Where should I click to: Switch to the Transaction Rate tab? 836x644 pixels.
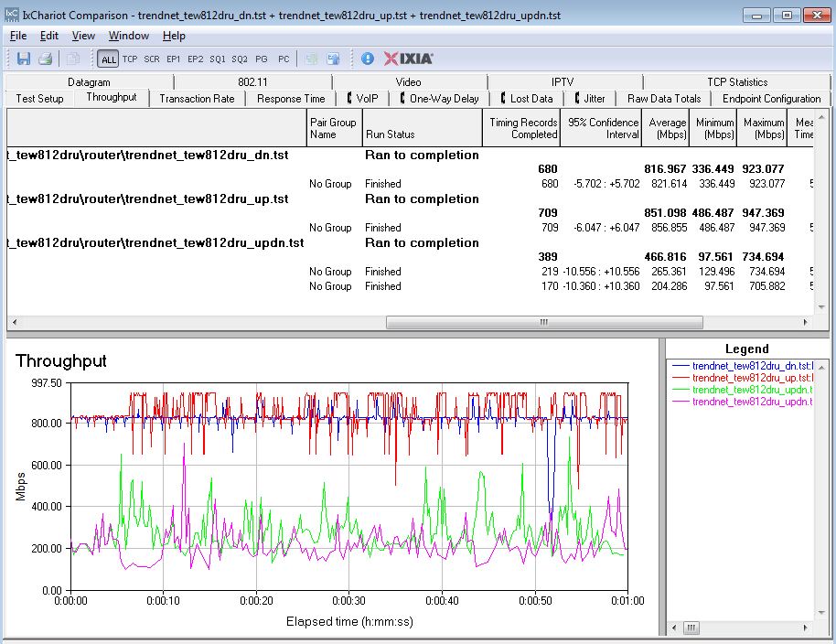click(197, 99)
